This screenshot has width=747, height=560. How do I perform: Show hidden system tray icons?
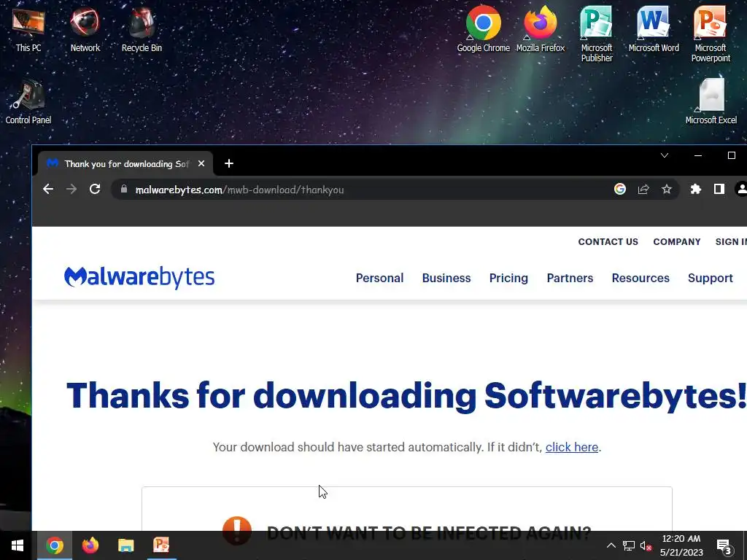[611, 545]
